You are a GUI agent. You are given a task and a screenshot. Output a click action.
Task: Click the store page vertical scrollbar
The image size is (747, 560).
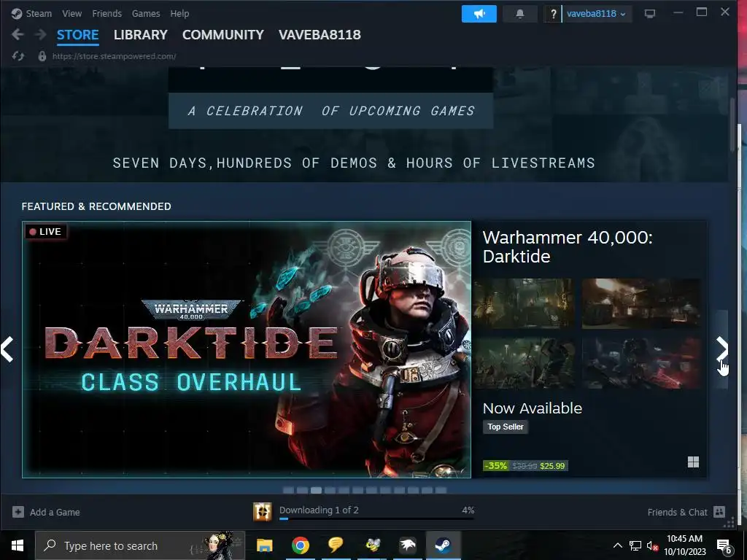[732, 124]
